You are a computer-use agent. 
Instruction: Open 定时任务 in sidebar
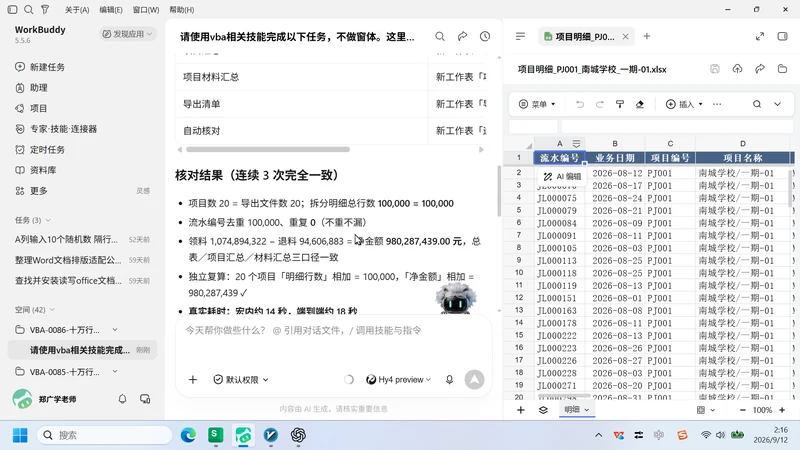[x=40, y=149]
